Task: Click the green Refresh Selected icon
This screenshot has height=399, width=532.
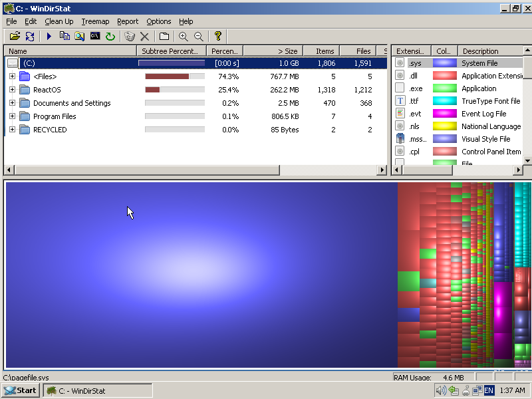Action: pyautogui.click(x=110, y=36)
